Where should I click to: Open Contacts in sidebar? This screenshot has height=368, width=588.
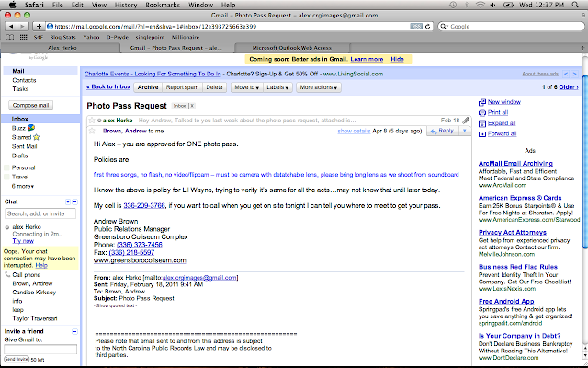tap(24, 80)
